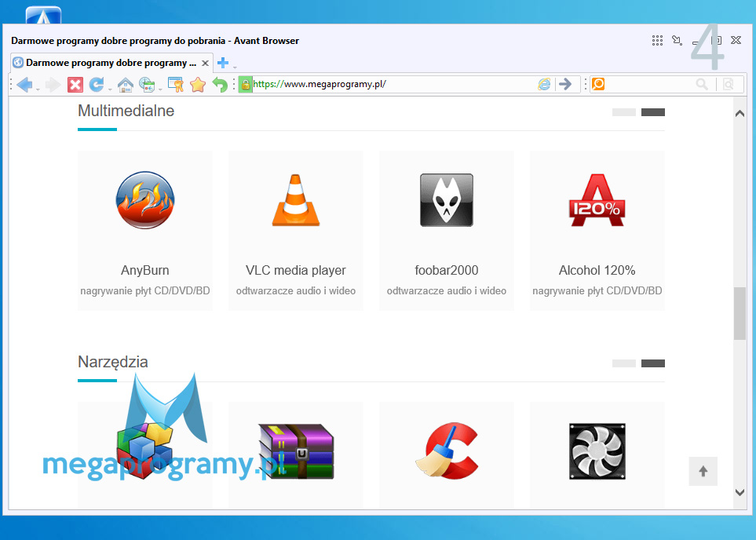Click the back-to-top arrow button
This screenshot has height=540, width=756.
tap(703, 471)
